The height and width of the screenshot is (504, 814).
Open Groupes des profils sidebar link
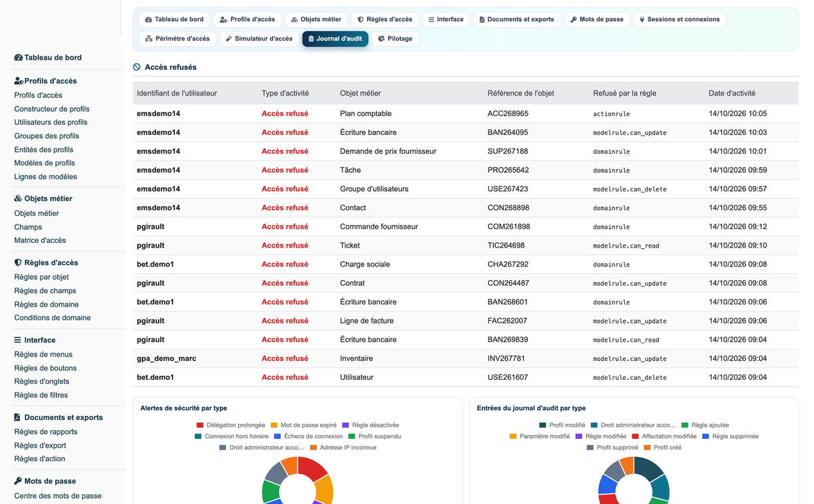pos(47,136)
